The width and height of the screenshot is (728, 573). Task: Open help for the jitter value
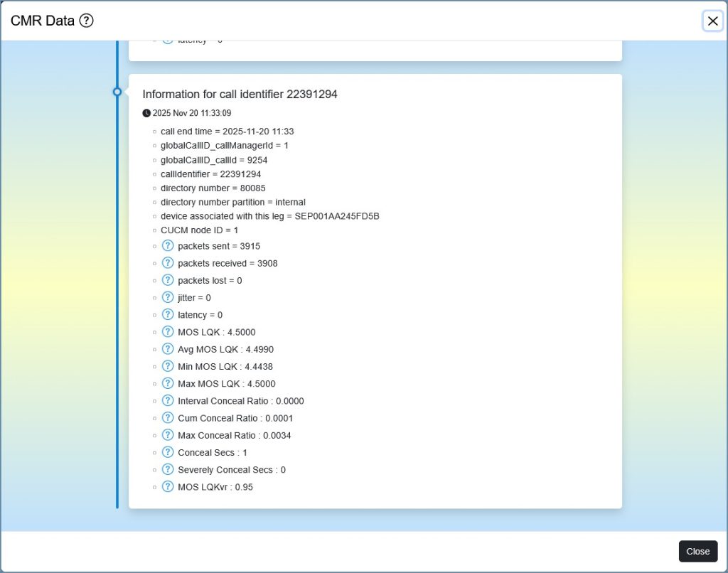click(168, 297)
